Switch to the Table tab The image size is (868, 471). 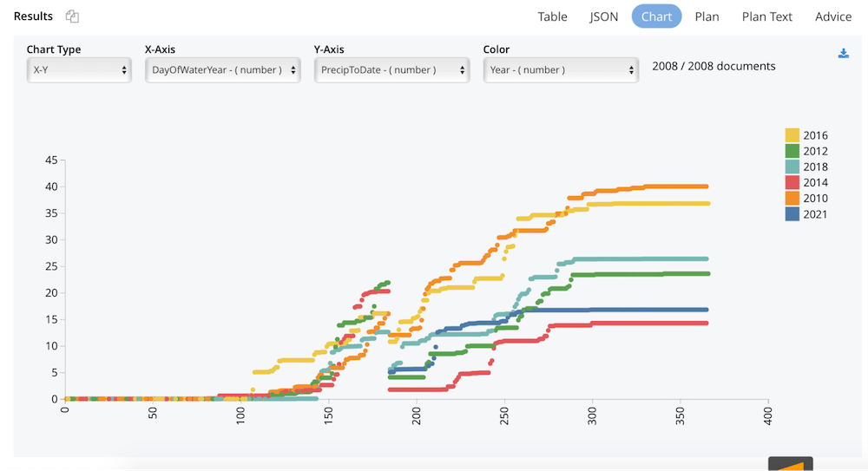pyautogui.click(x=552, y=16)
